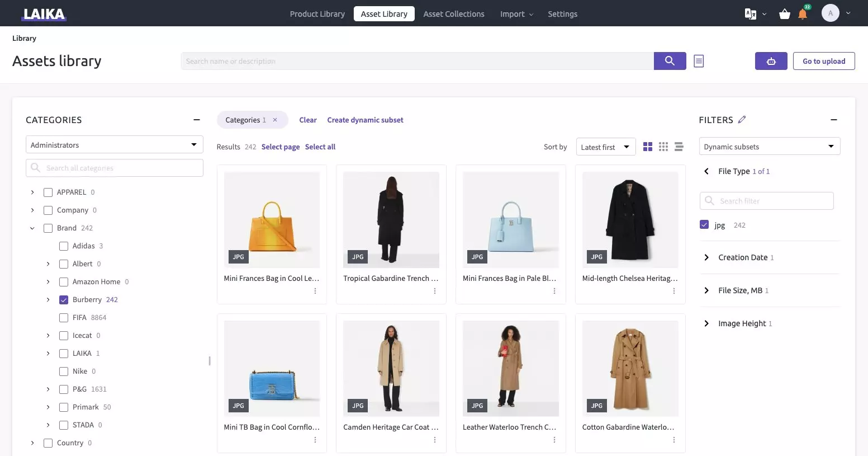Open the shopping basket icon
The height and width of the screenshot is (456, 868).
(785, 14)
